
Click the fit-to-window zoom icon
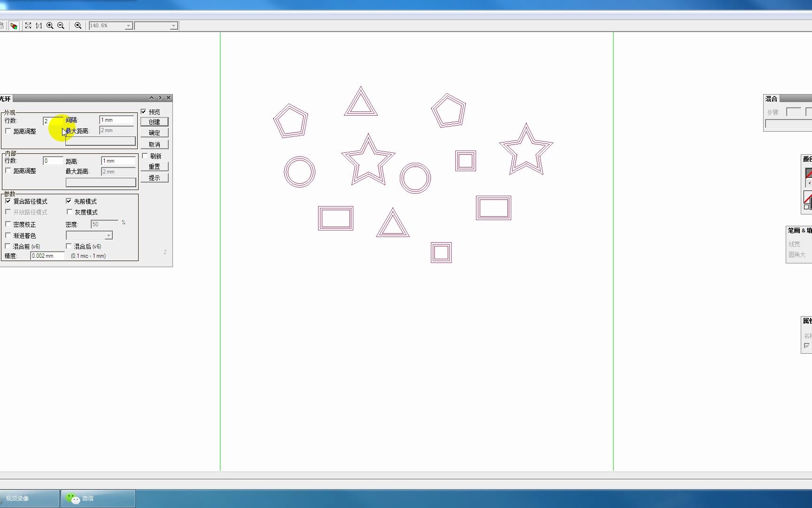coord(28,25)
